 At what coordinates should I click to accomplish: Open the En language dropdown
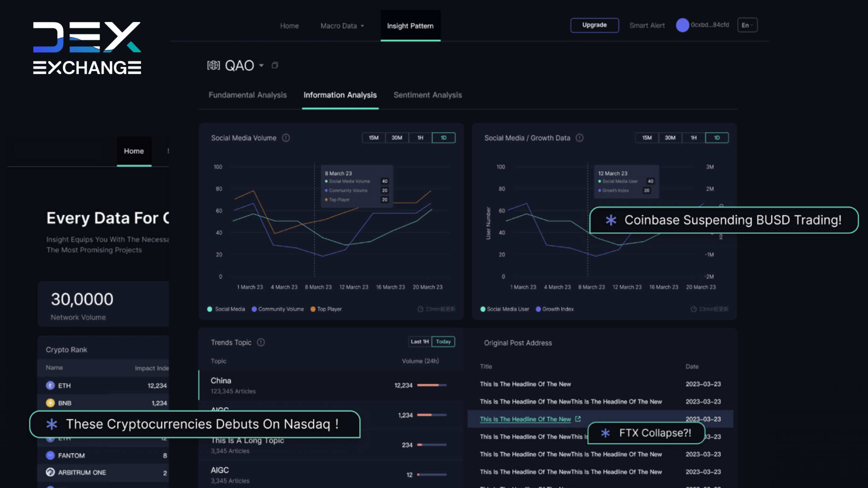[747, 25]
